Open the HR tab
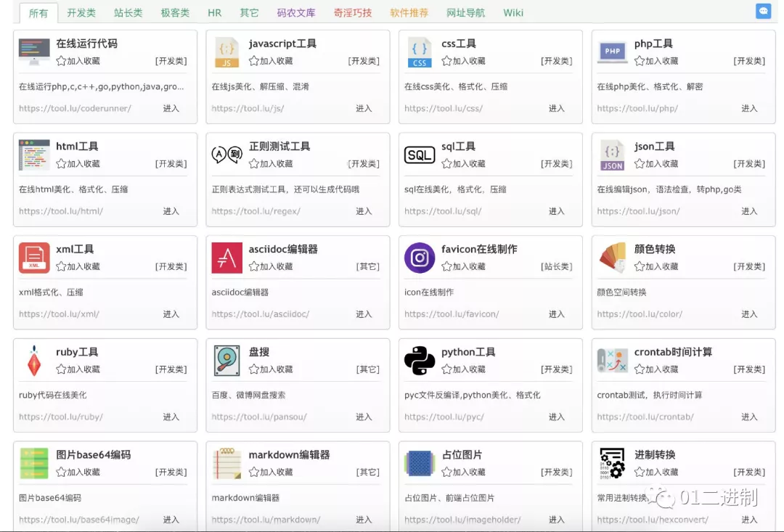784x532 pixels. click(x=214, y=13)
